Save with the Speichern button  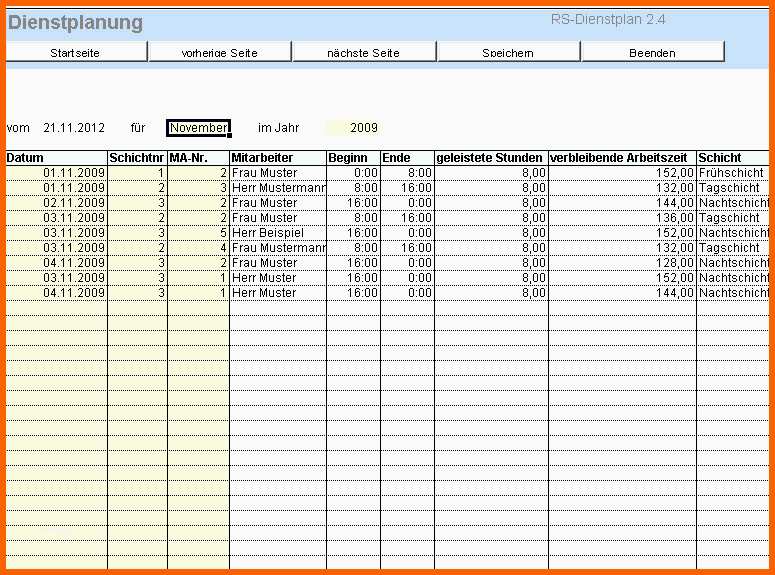pos(508,52)
